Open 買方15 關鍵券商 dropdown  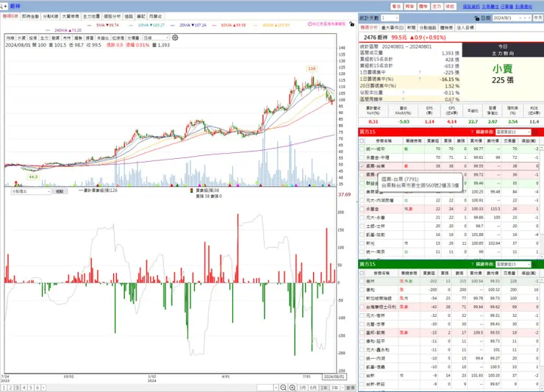tap(513, 132)
